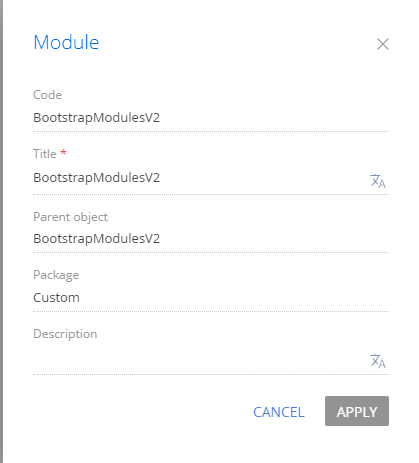Click the red required asterisk beside Title
This screenshot has height=463, width=419.
click(63, 153)
